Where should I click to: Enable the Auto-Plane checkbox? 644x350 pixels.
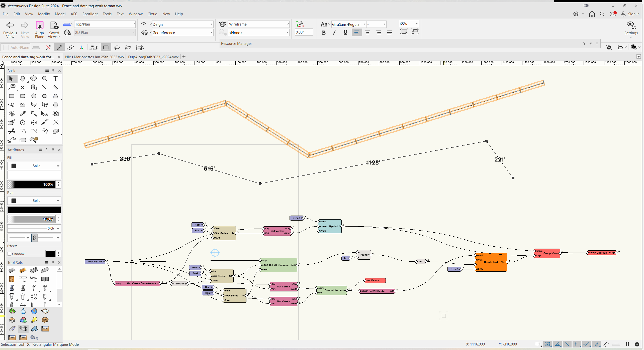tap(6, 47)
